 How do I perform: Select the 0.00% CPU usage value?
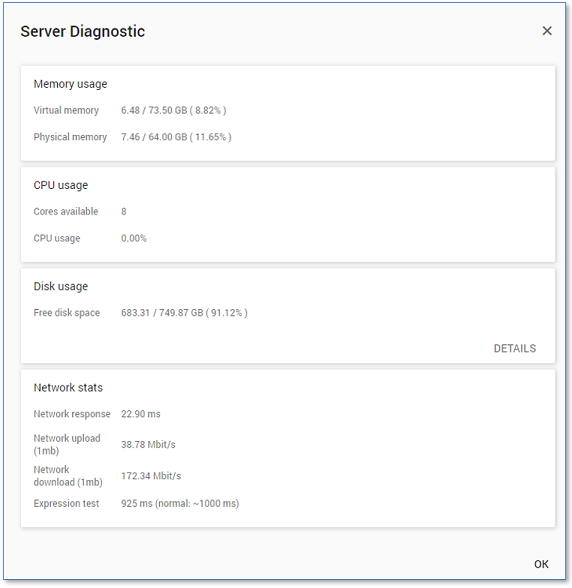[x=134, y=238]
